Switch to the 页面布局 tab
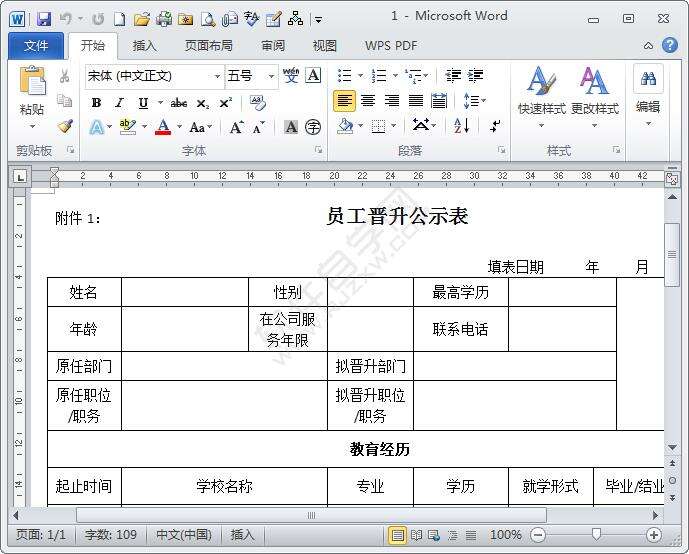 (208, 45)
